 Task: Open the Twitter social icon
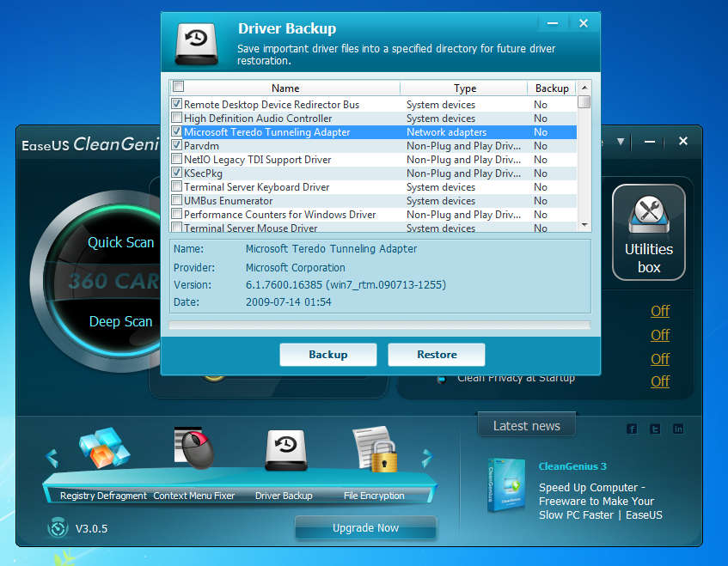point(655,429)
